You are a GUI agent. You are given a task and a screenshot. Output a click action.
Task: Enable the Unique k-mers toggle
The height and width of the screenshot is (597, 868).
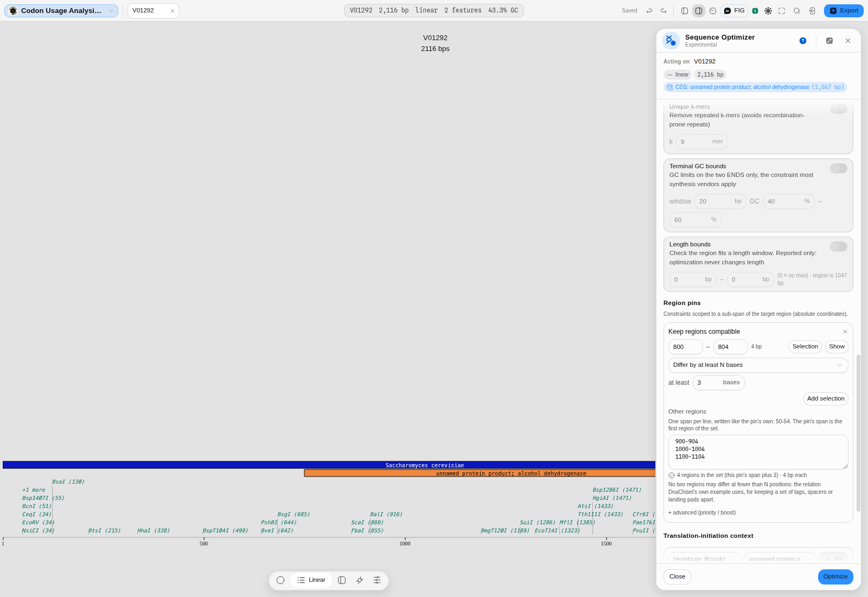[x=838, y=109]
